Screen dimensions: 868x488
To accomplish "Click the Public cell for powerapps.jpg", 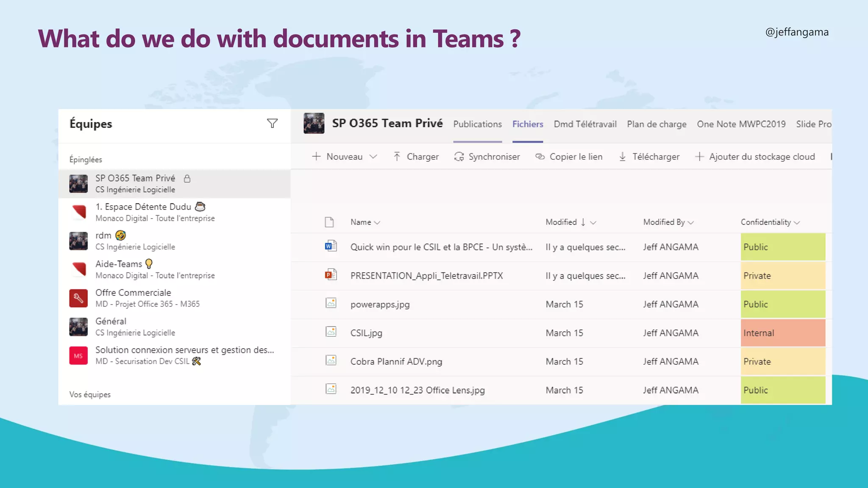I will (x=783, y=304).
